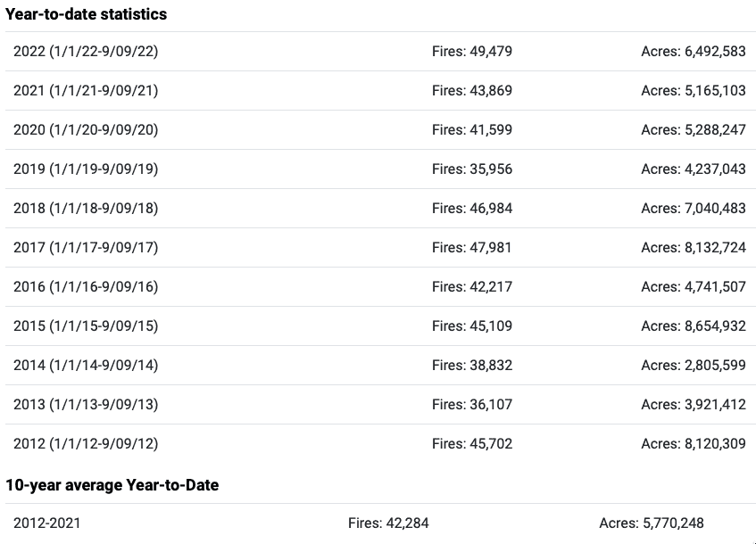Click Fires: 45,109 in 2015 row
This screenshot has width=756, height=544.
tap(472, 326)
